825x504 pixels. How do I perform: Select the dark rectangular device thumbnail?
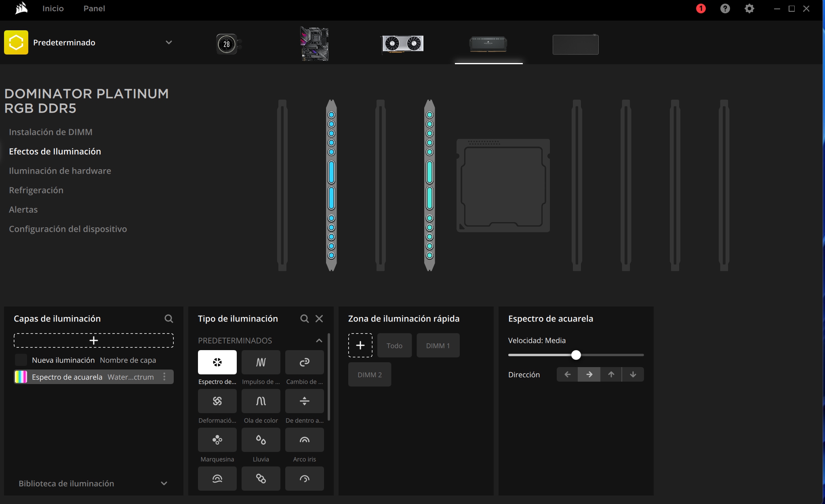(576, 44)
